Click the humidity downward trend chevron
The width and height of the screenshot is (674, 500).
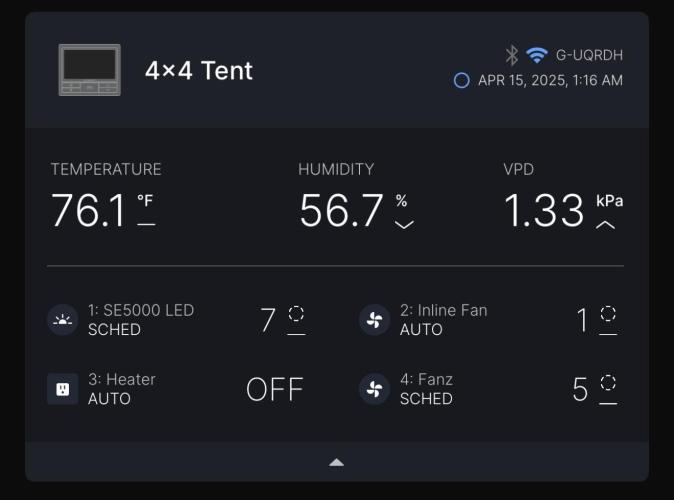coord(404,224)
